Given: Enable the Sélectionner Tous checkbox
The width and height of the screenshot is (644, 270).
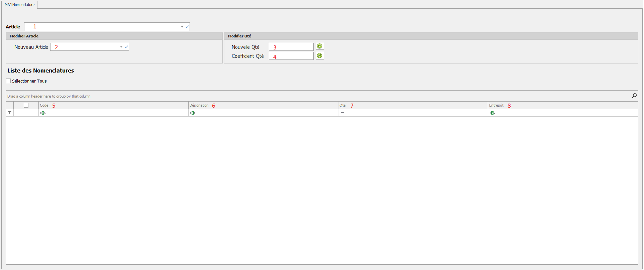Looking at the screenshot, I should (8, 81).
